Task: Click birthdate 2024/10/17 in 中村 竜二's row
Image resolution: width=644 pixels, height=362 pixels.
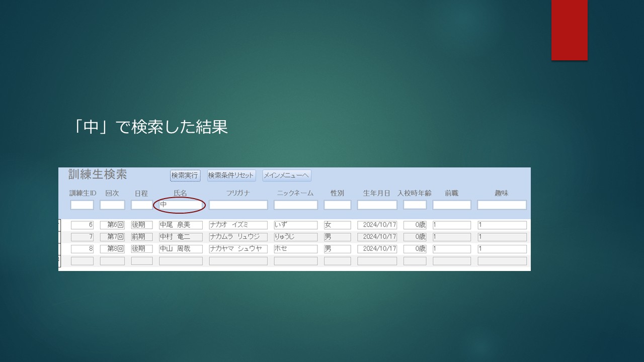Action: [377, 237]
